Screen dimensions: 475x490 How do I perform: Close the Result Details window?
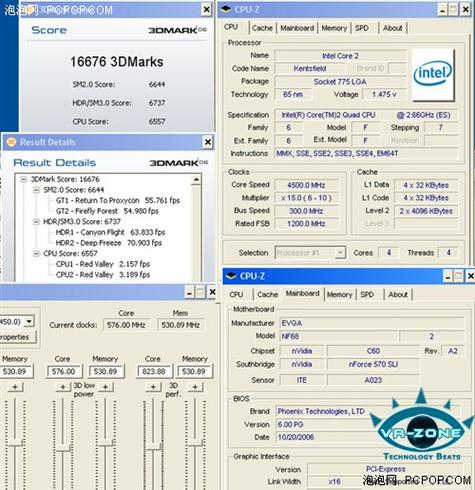click(x=208, y=142)
